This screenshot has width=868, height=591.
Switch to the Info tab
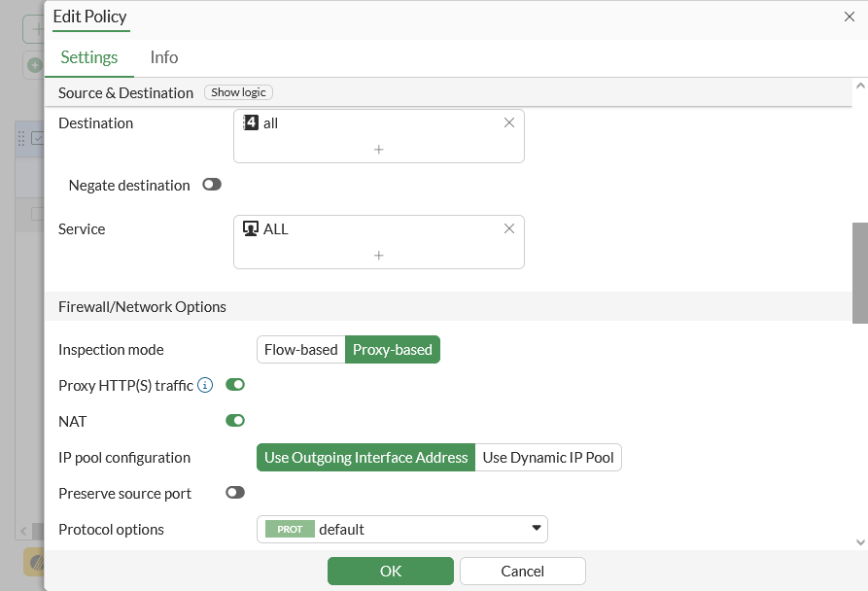(164, 57)
